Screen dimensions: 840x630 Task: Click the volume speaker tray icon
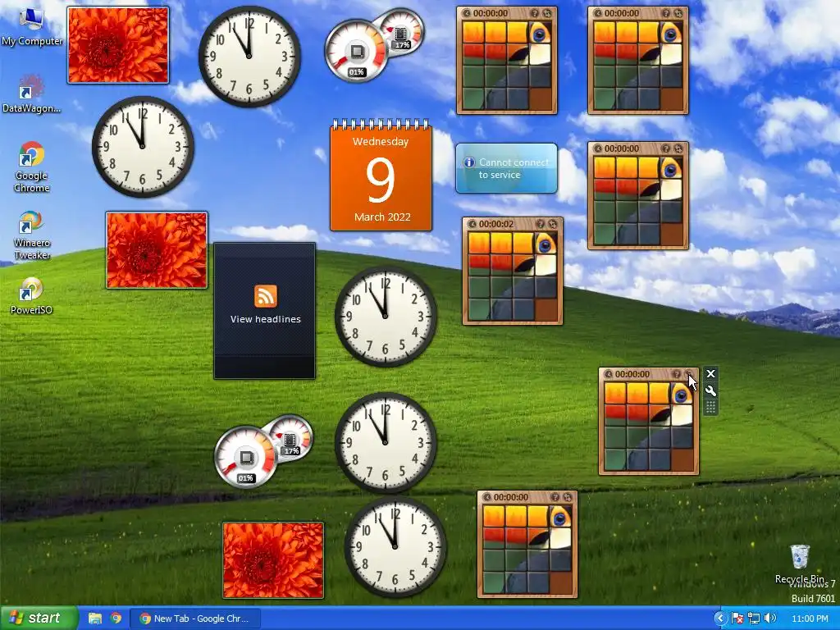770,619
